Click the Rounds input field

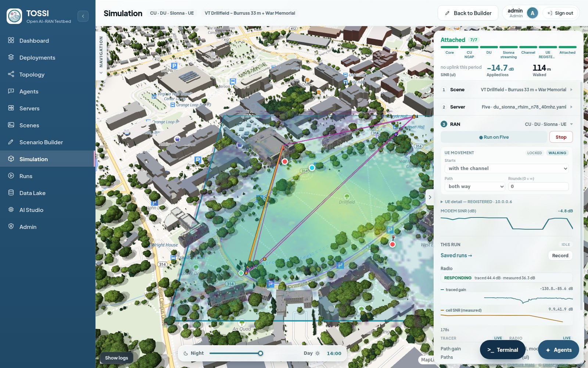pyautogui.click(x=538, y=187)
